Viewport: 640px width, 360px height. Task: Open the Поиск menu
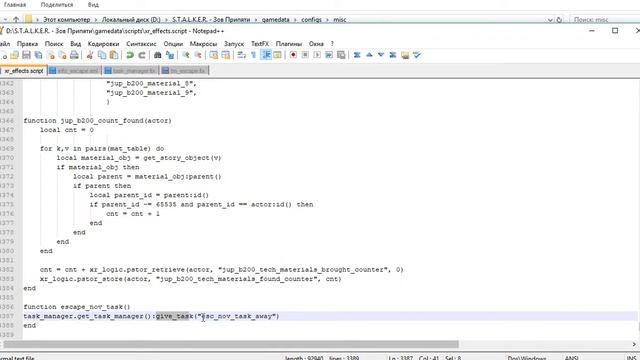[x=54, y=44]
